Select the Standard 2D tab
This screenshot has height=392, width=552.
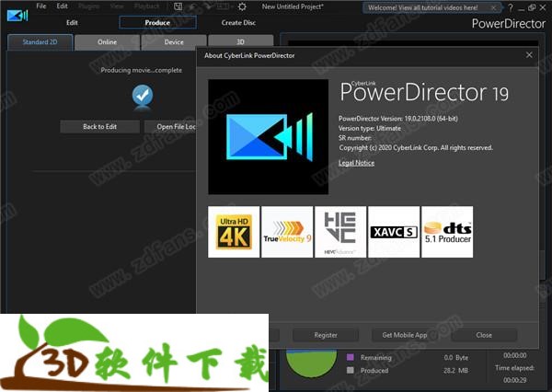40,42
